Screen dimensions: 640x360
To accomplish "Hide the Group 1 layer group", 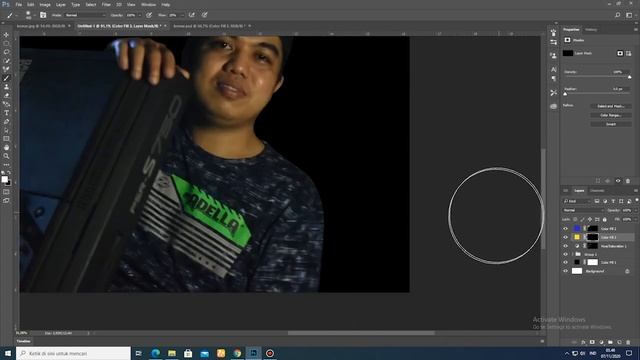I will [565, 254].
